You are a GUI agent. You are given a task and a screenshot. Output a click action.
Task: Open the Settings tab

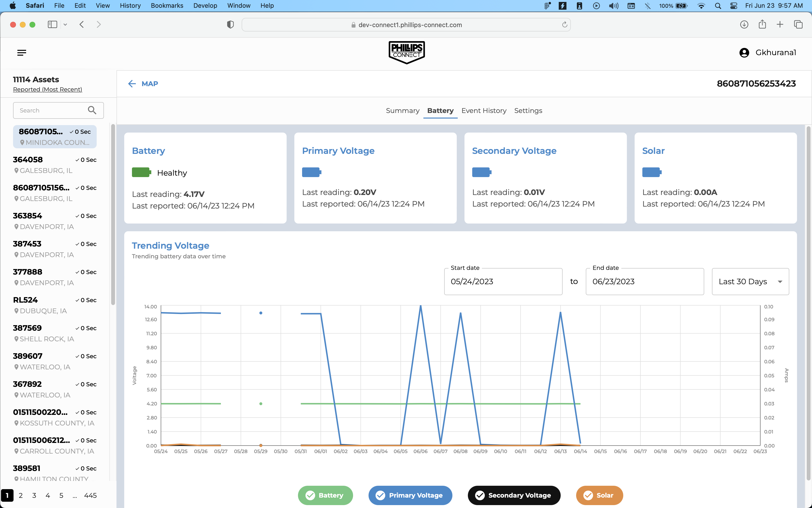[528, 111]
